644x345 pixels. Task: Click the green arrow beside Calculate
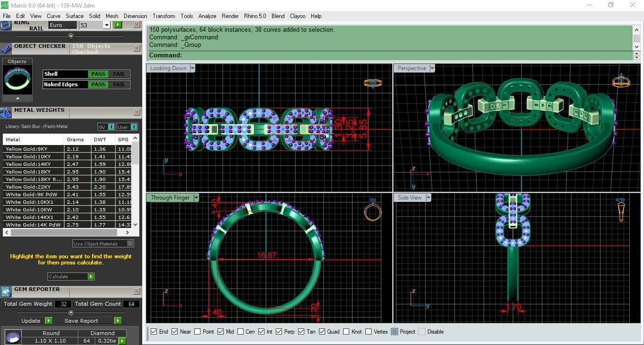click(91, 276)
